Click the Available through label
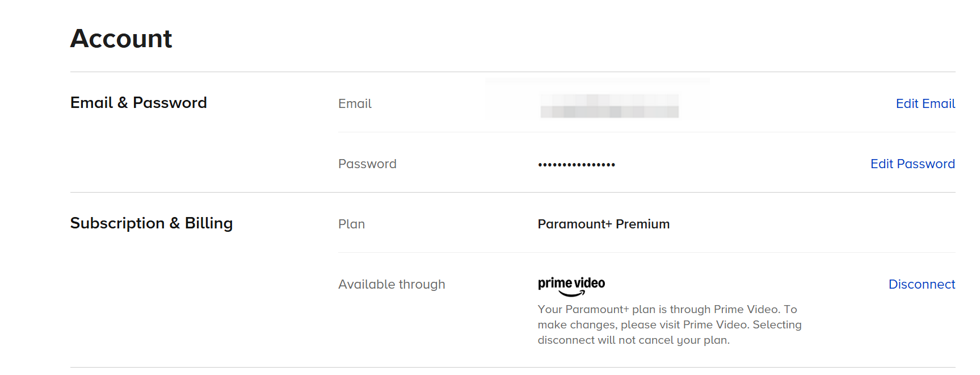 [392, 285]
